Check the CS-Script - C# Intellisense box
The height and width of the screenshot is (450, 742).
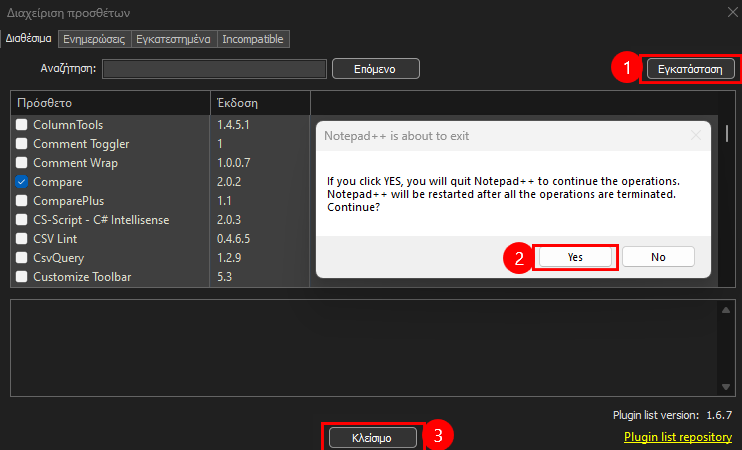[x=21, y=220]
